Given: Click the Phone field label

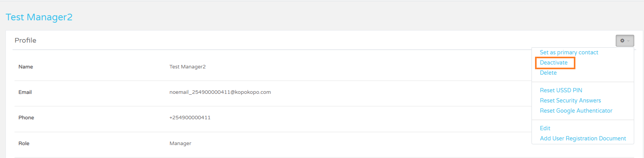Looking at the screenshot, I should coord(26,118).
